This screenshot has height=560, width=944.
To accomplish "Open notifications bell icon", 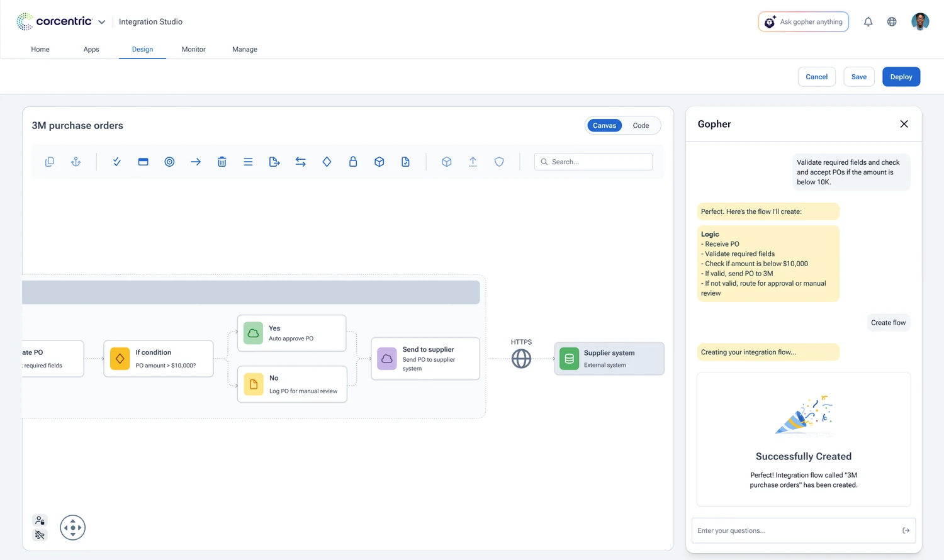I will 868,22.
